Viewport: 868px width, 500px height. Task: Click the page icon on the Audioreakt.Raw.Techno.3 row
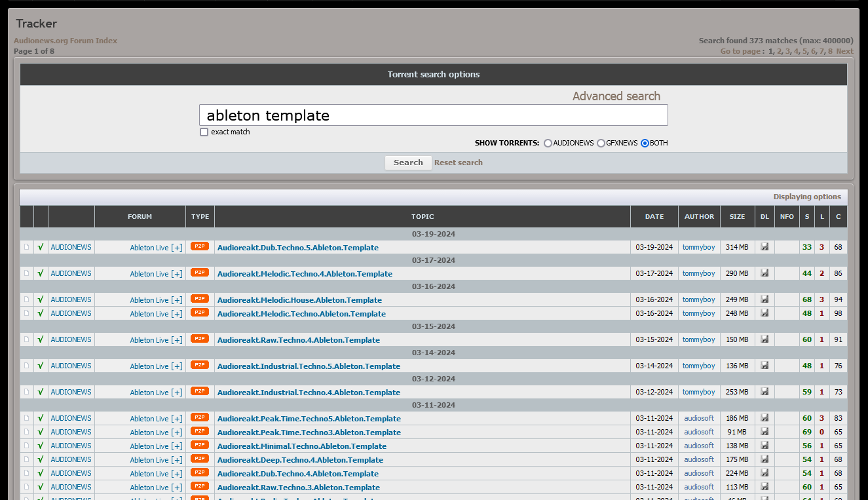pyautogui.click(x=27, y=487)
